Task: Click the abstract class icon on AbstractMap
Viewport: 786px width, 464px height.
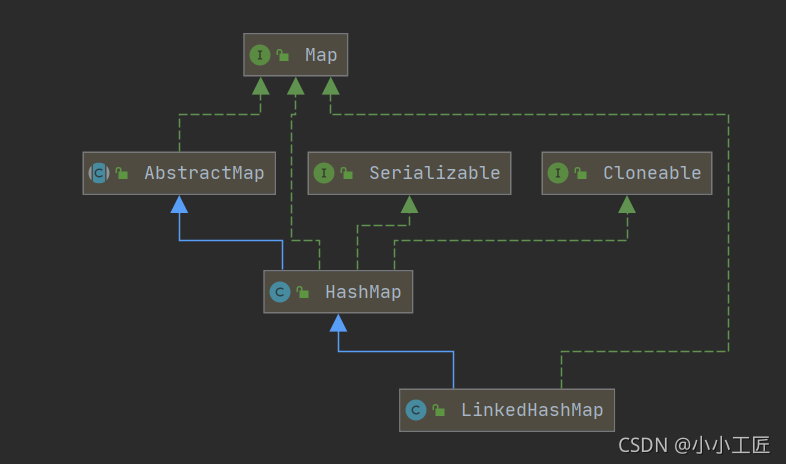Action: [99, 173]
